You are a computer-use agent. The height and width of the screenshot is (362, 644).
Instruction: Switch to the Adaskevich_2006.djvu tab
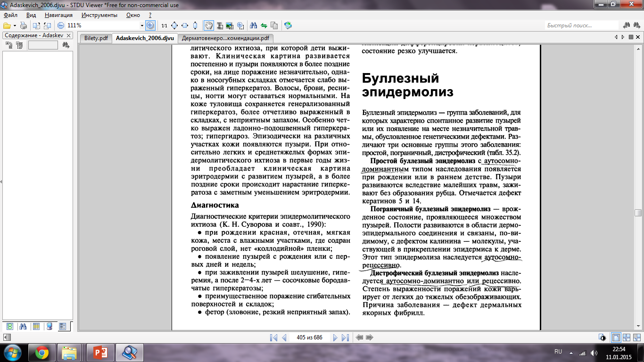click(x=145, y=38)
